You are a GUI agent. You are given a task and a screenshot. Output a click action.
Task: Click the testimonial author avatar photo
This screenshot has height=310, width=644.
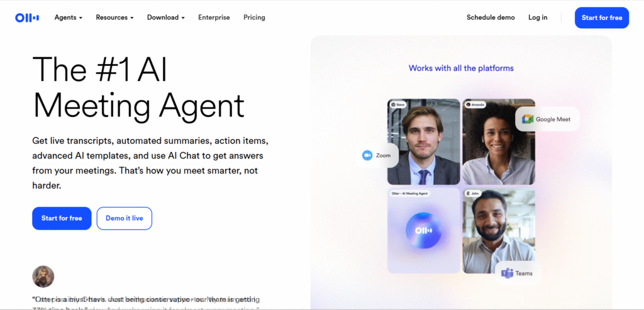(x=43, y=276)
